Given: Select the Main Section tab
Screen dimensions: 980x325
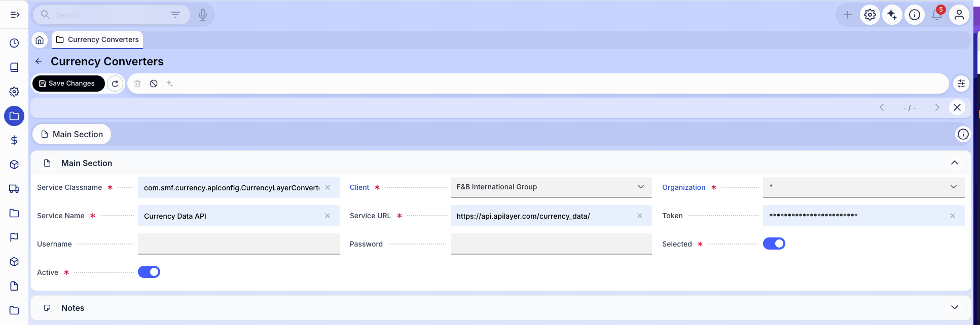Looking at the screenshot, I should click(72, 135).
